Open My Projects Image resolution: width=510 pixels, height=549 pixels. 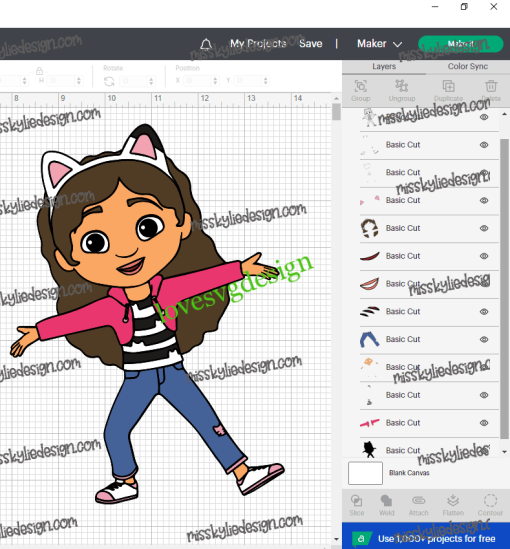click(x=258, y=43)
